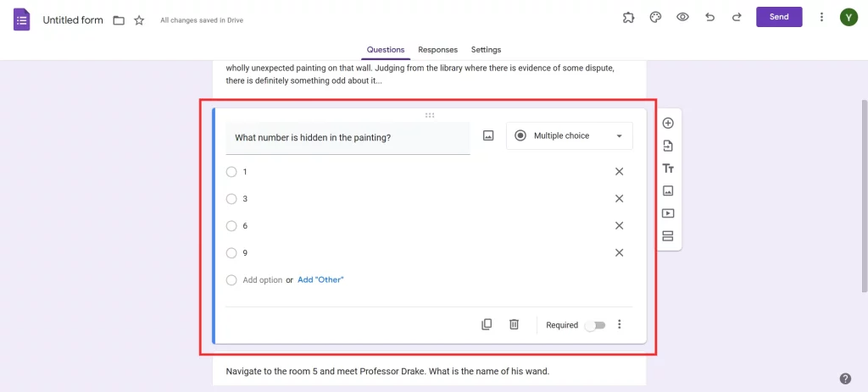This screenshot has height=392, width=868.
Task: Click the Add question plus icon
Action: tap(668, 124)
